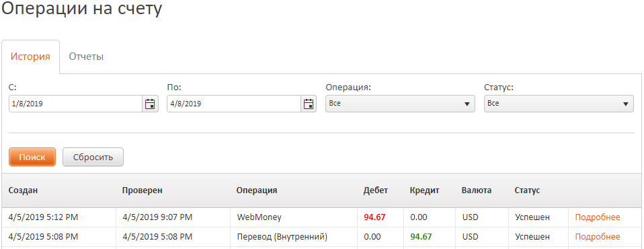Open the Операция combo box showing Все
This screenshot has height=249, width=644.
click(x=400, y=104)
